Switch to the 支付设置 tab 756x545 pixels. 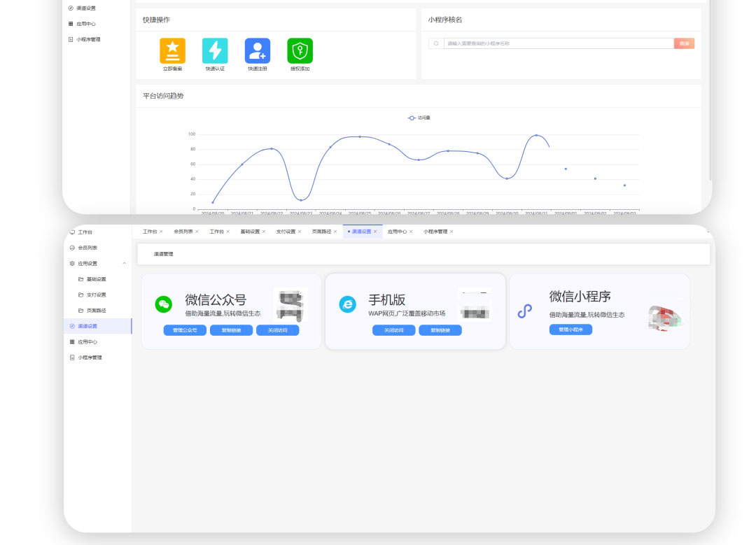coord(285,232)
